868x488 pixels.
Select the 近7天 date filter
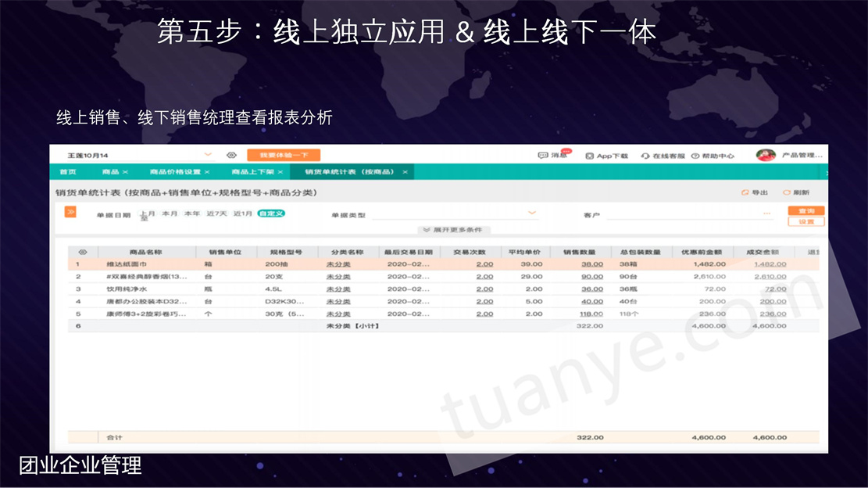tap(216, 213)
